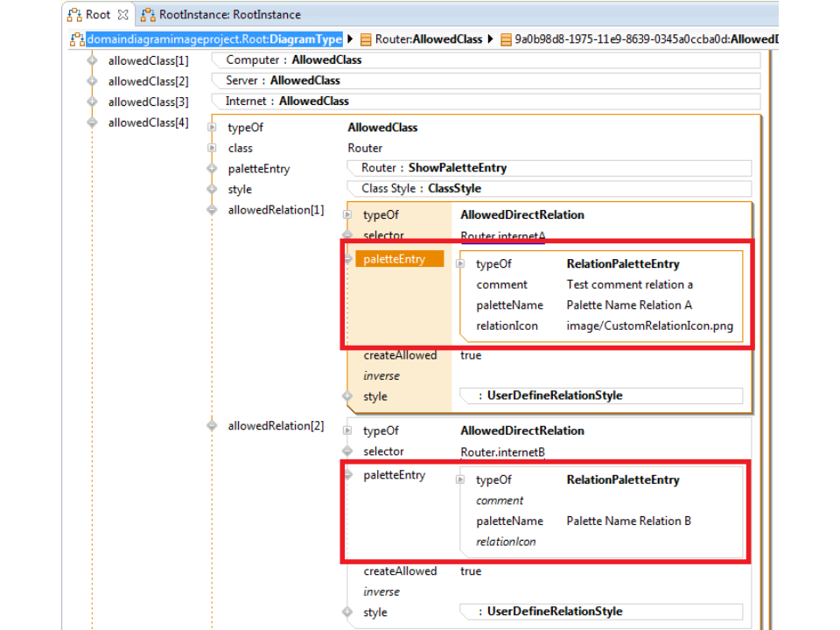Click the image/CustomRelationIcon.png value field

(649, 326)
